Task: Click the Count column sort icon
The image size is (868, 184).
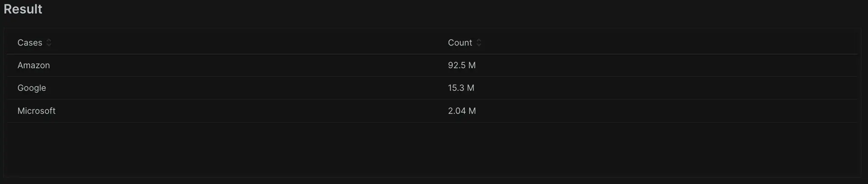Action: coord(479,43)
